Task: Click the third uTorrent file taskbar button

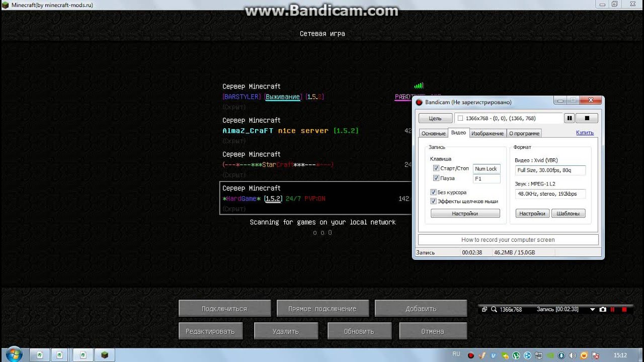Action: point(84,354)
